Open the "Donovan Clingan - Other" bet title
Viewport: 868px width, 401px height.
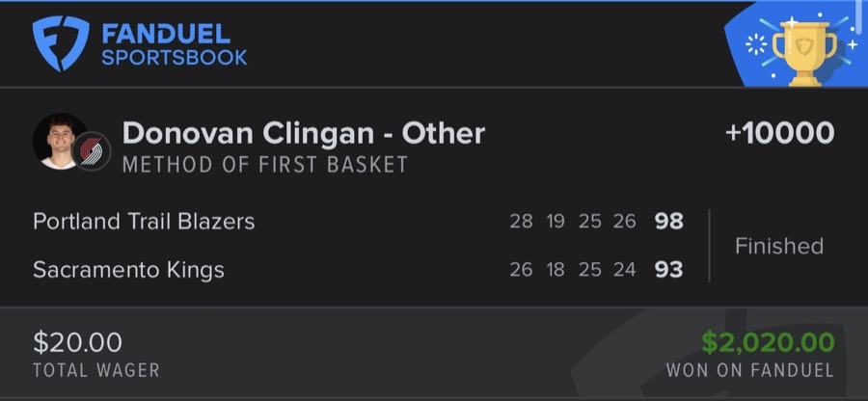tap(303, 133)
